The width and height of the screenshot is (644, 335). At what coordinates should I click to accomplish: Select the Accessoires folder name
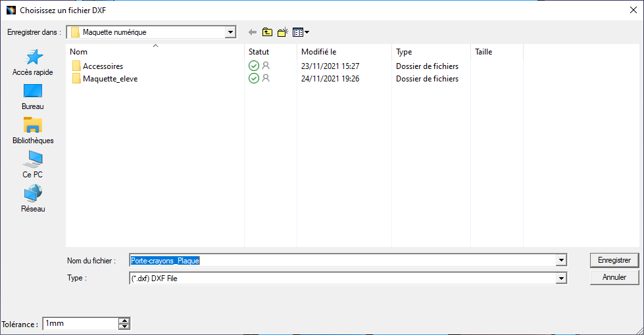103,66
